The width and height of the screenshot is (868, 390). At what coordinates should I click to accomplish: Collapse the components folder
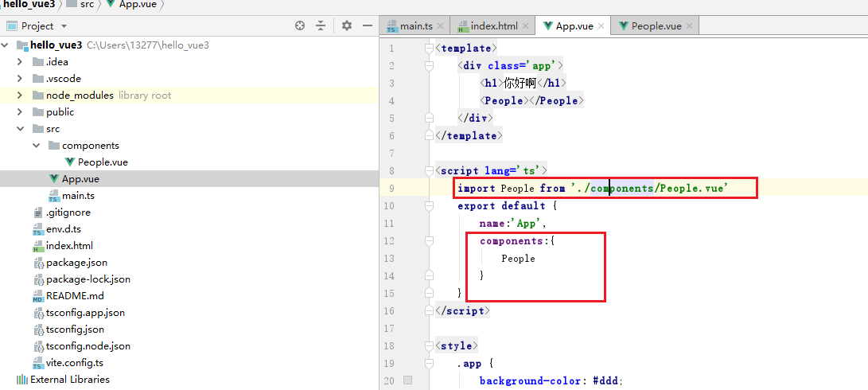point(36,145)
